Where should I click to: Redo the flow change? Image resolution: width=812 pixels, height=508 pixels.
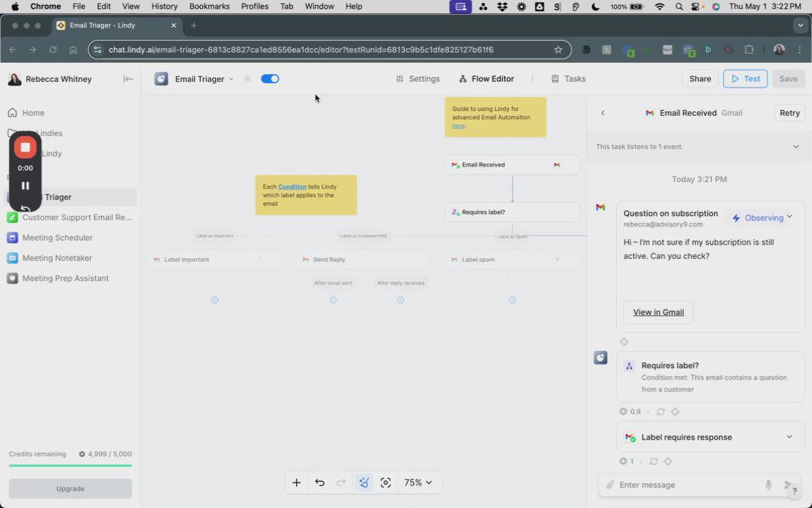[x=340, y=483]
